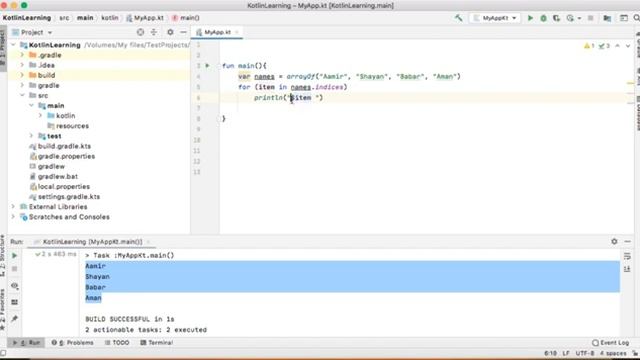Go to previous highlighted error arrow
640x360 pixels.
pyautogui.click(x=618, y=46)
